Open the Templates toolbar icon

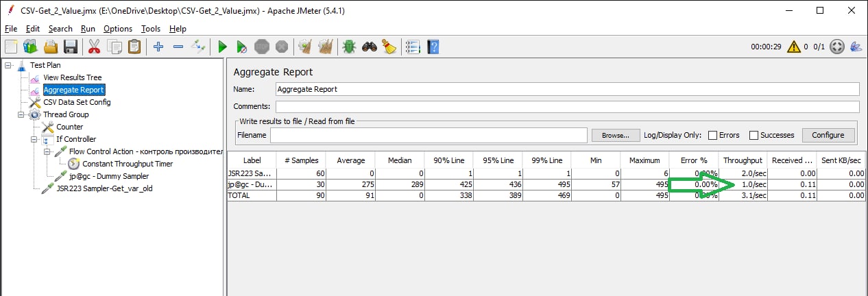[30, 47]
